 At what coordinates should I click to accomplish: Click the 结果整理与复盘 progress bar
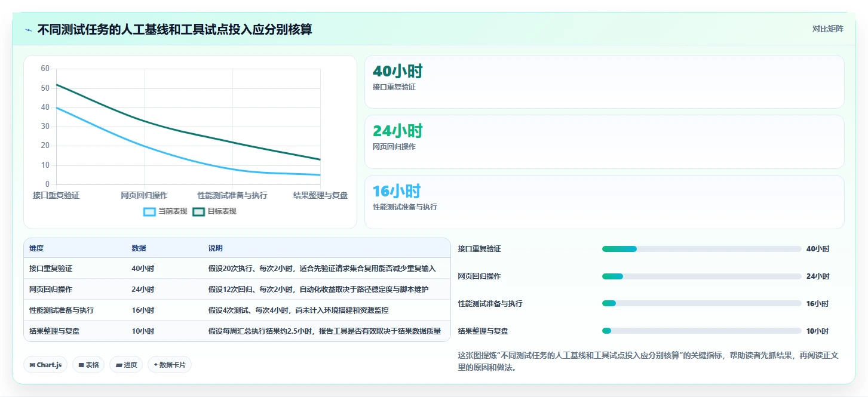click(701, 331)
